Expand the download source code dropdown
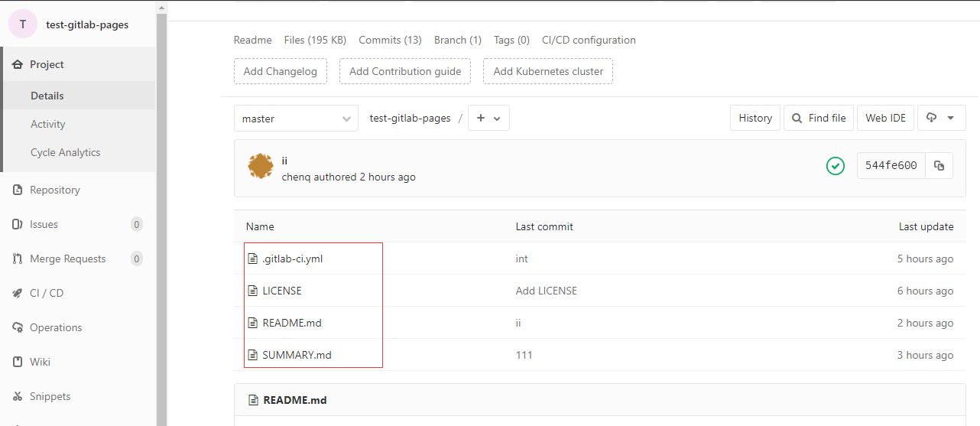 [941, 118]
